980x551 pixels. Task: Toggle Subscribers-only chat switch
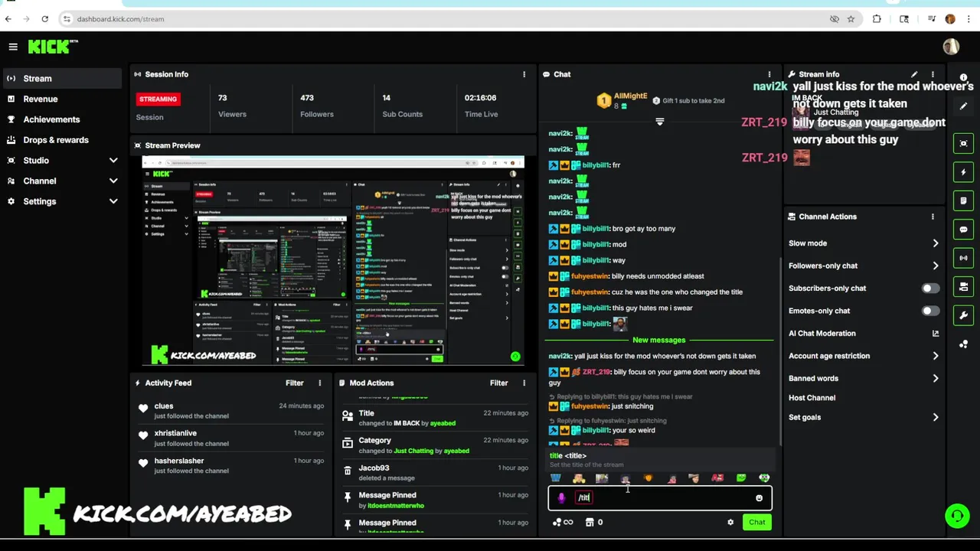pos(930,289)
